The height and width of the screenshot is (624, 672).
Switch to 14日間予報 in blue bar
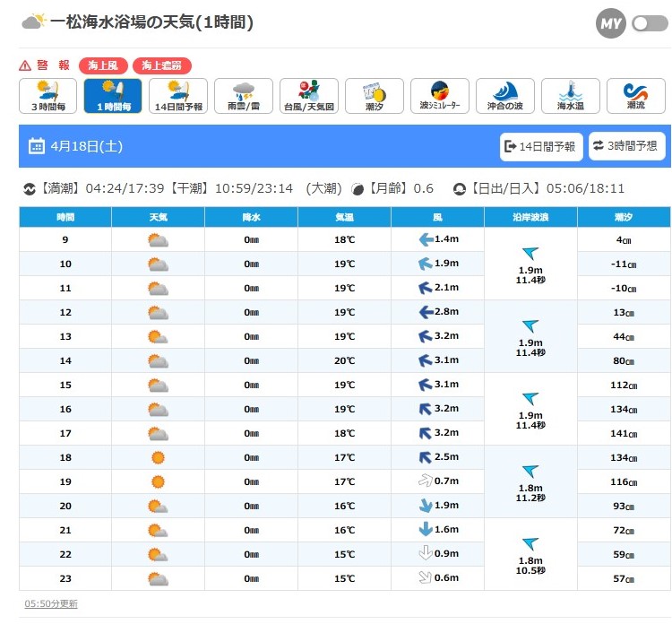[541, 146]
